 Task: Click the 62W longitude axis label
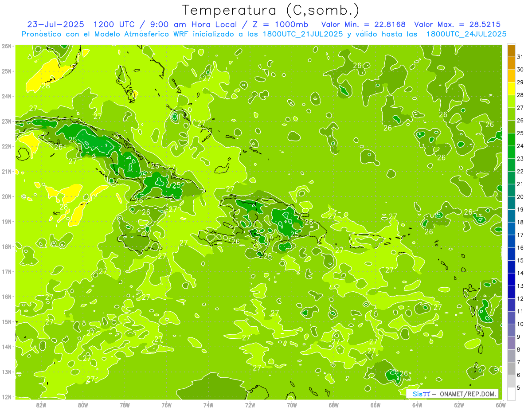[x=459, y=405]
